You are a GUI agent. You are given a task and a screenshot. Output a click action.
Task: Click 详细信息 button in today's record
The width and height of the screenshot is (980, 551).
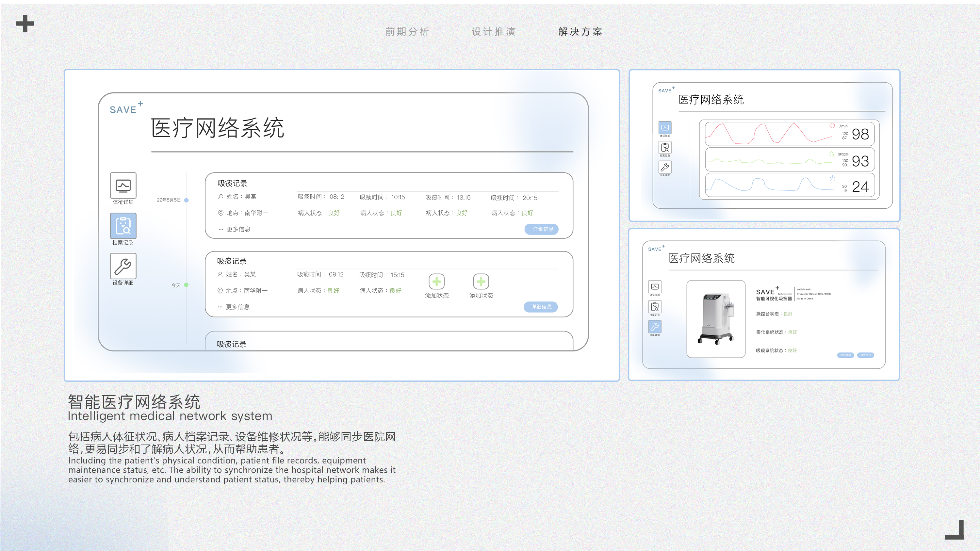[x=541, y=307]
